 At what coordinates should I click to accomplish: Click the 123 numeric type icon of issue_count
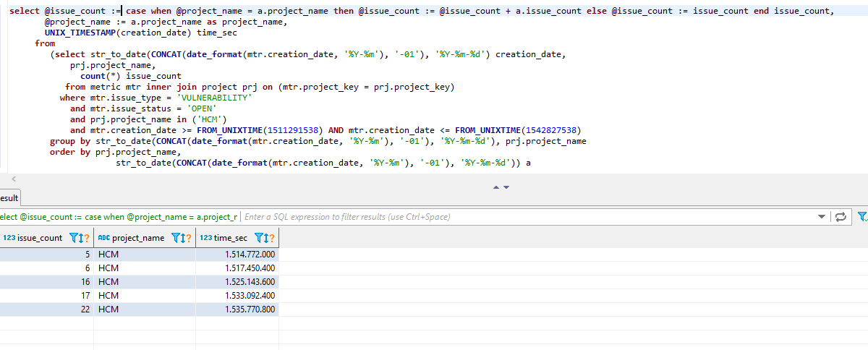tap(9, 238)
